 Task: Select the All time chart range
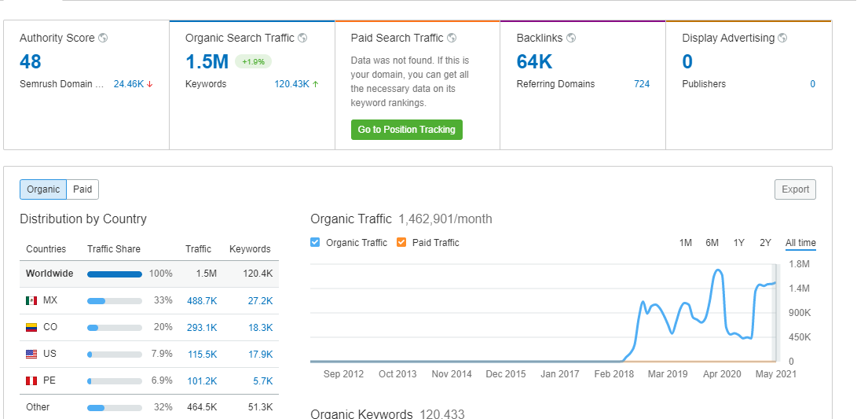(x=800, y=243)
